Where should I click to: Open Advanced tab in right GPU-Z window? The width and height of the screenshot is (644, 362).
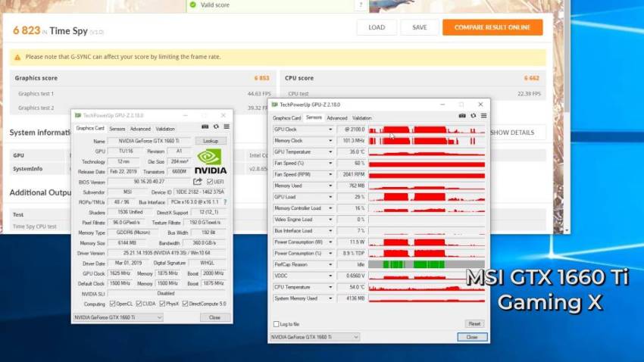pyautogui.click(x=337, y=118)
